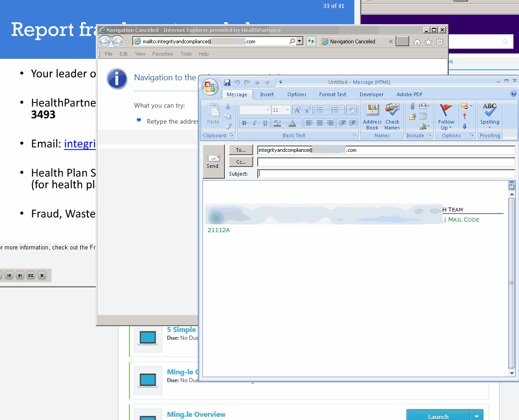Switch to the Options ribbon tab
This screenshot has height=420, width=519.
(296, 94)
